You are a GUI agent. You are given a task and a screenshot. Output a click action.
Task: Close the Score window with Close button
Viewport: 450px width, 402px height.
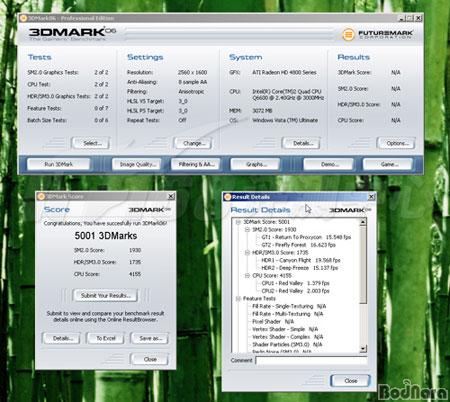tap(150, 359)
